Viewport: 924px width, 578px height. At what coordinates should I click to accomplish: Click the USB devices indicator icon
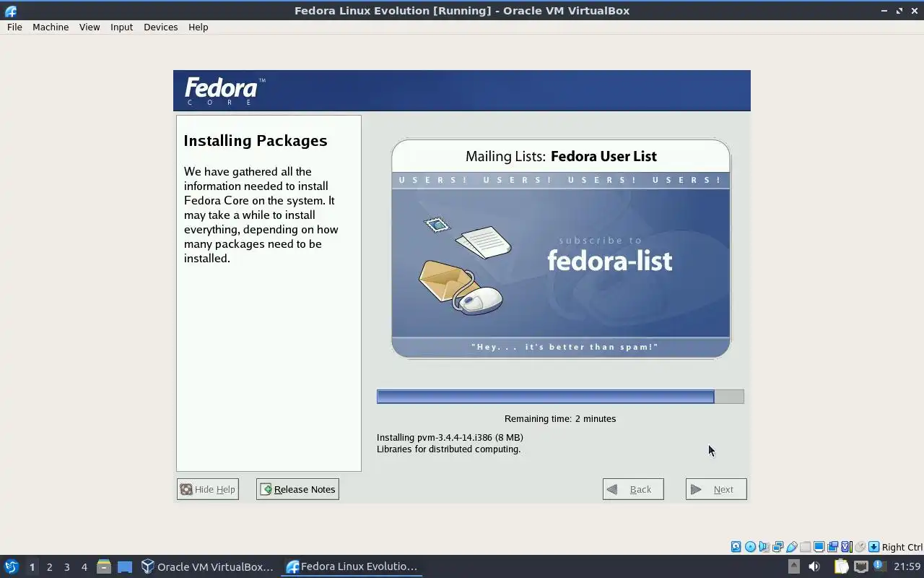tap(791, 547)
